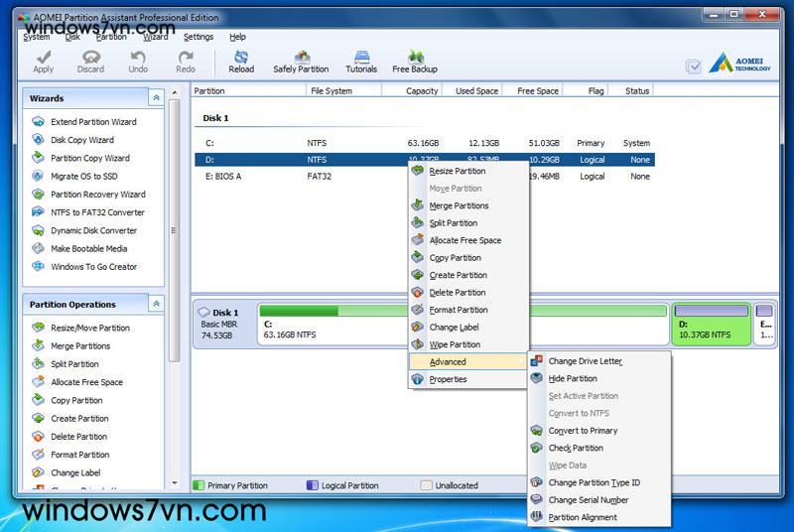This screenshot has height=532, width=794.
Task: Collapse the Wizards panel
Action: pos(156,97)
